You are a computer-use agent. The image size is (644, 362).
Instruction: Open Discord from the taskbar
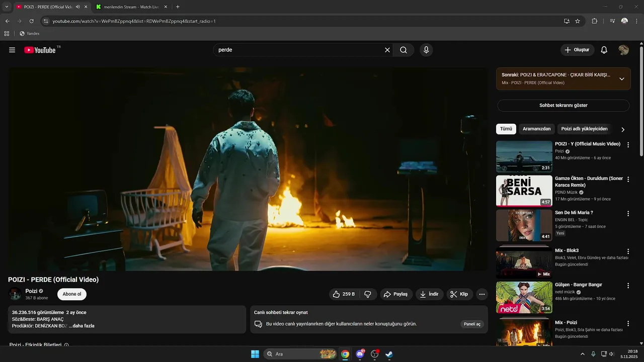coord(360,354)
